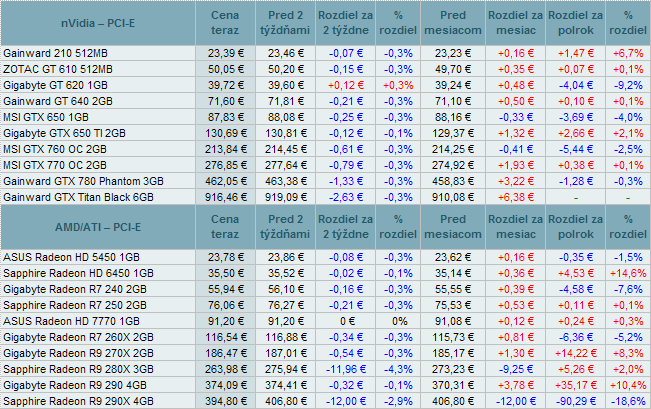Select the -0,41 € monthly difference
This screenshot has height=409, width=651.
[516, 149]
